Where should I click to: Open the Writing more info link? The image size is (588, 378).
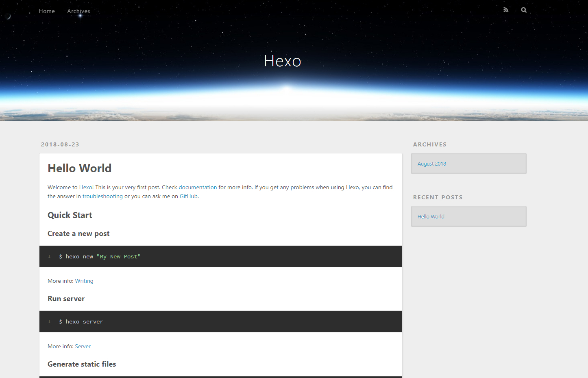point(84,281)
